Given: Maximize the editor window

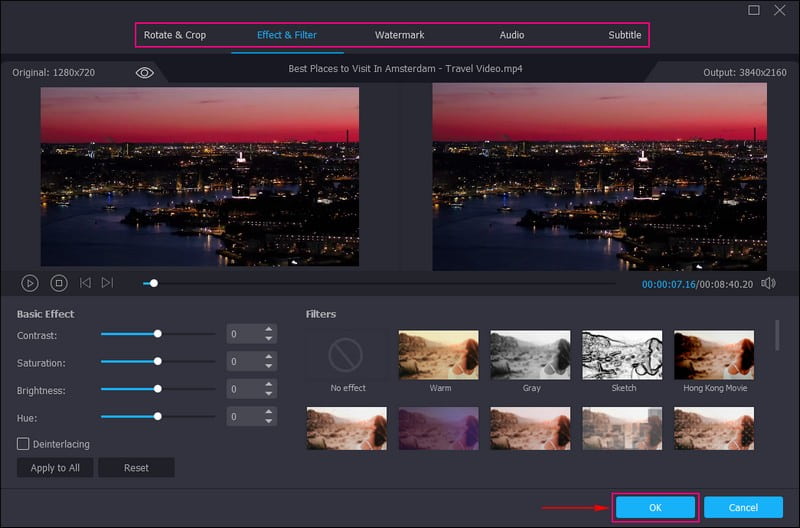Looking at the screenshot, I should point(754,11).
